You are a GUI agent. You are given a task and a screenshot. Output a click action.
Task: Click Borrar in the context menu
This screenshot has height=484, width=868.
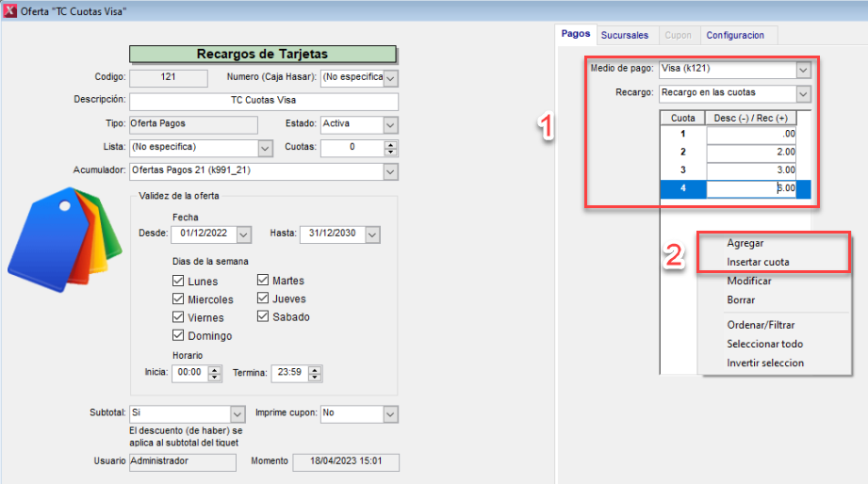[741, 299]
